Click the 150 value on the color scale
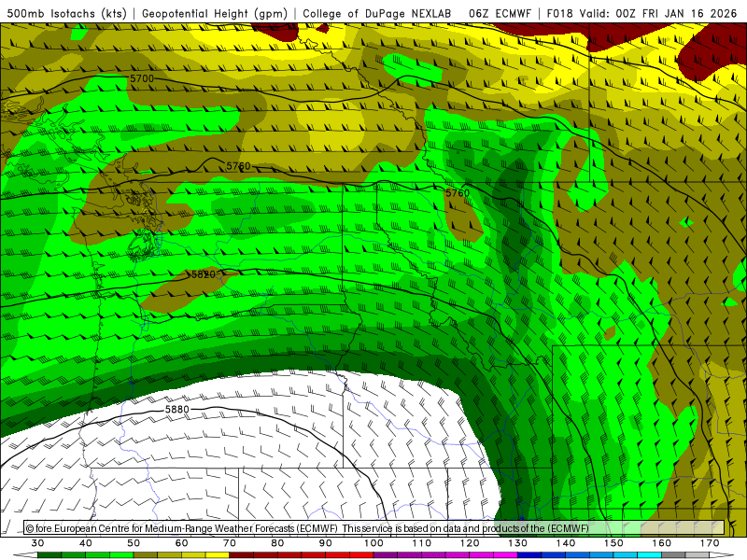Image resolution: width=747 pixels, height=560 pixels. [613, 543]
